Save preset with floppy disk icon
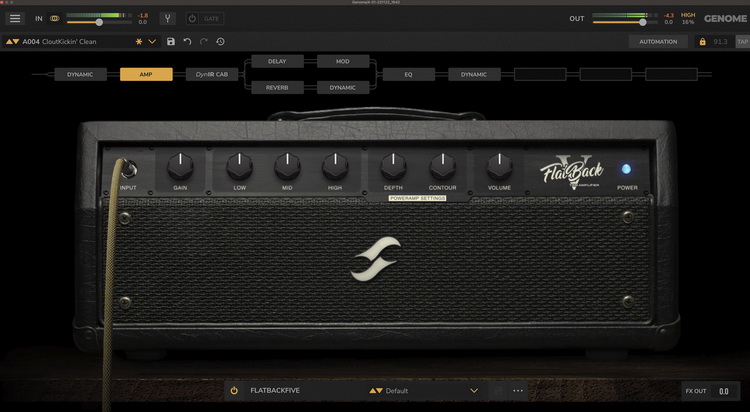The image size is (750, 412). tap(171, 42)
